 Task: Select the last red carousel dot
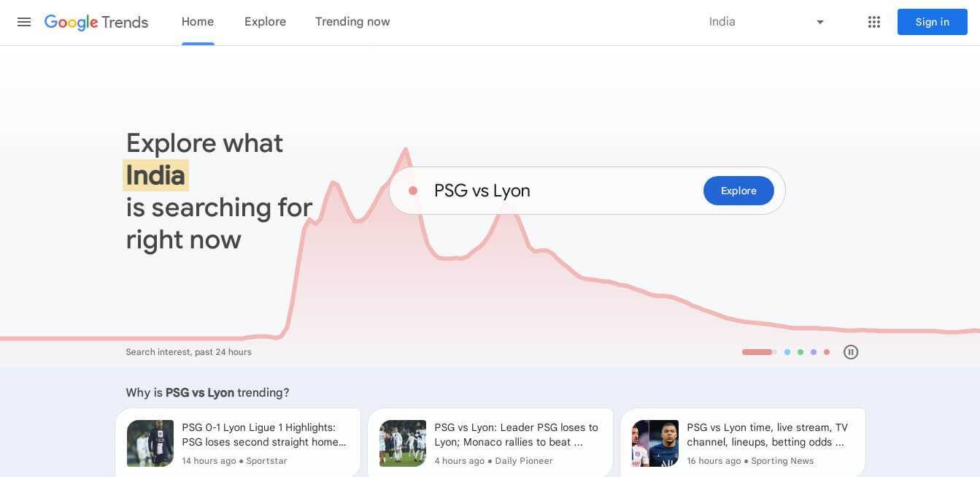(x=827, y=352)
